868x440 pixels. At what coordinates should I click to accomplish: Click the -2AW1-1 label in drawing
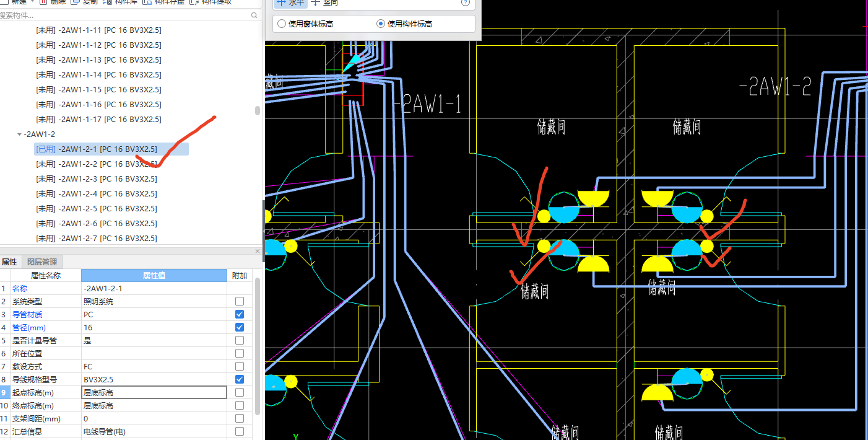(428, 104)
